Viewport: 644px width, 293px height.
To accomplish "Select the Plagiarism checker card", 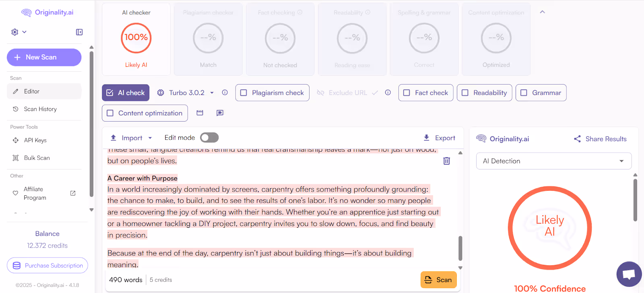I will pyautogui.click(x=208, y=39).
